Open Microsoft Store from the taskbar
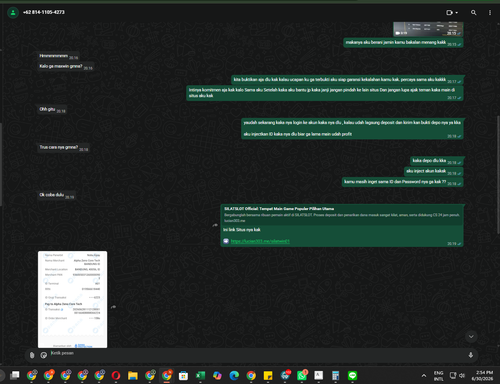This screenshot has width=500, height=384. 183,376
